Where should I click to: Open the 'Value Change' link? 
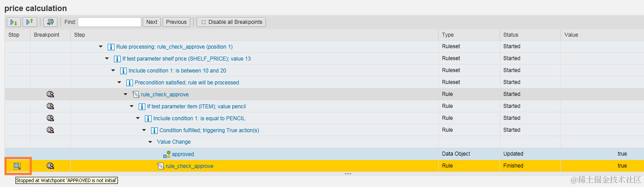[174, 142]
